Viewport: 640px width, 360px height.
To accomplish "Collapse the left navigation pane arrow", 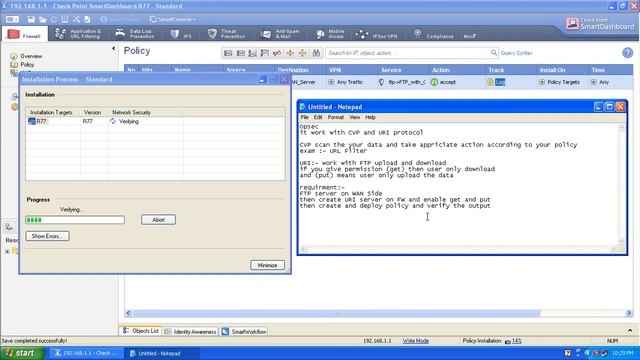I will coord(113,49).
